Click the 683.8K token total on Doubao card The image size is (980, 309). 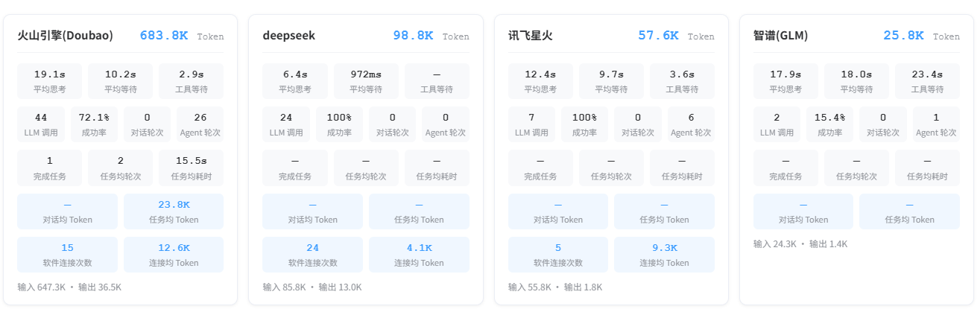163,35
